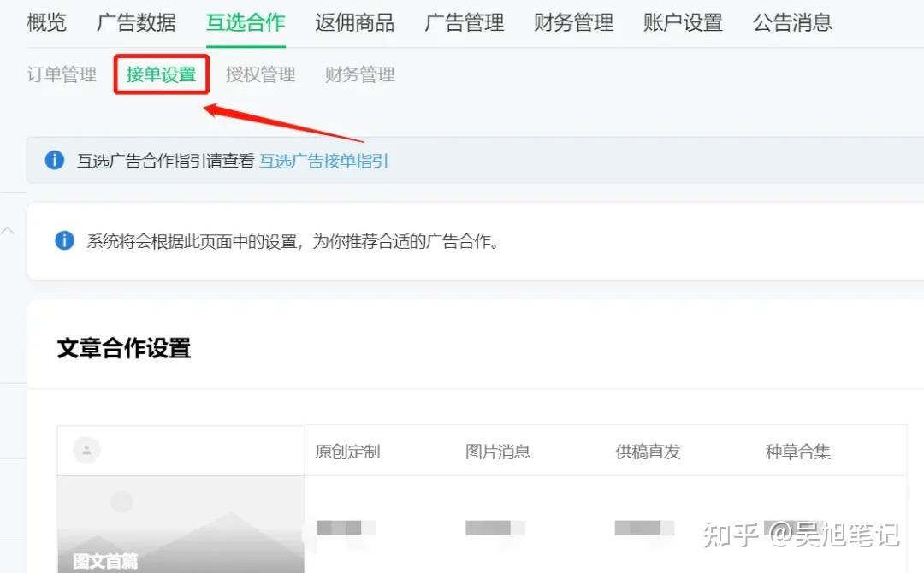Select the highlighted 接单设置 sub-tab
Screen dimensions: 924x573
[x=161, y=75]
